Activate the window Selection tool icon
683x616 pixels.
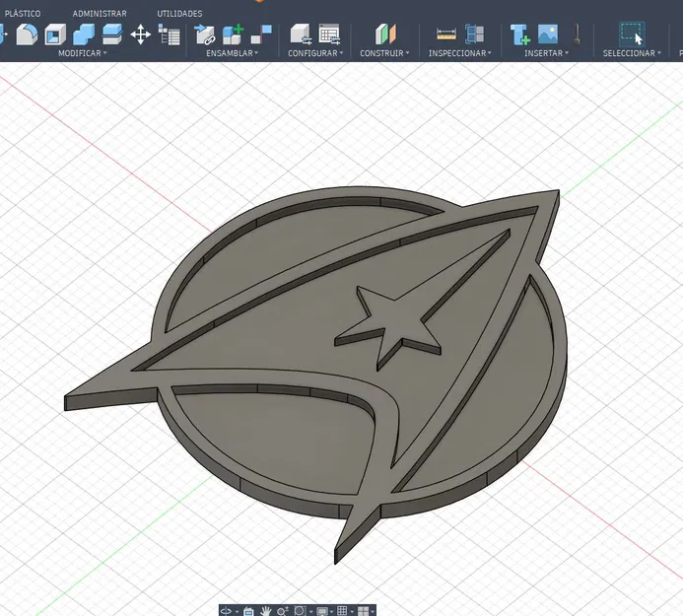(x=632, y=34)
